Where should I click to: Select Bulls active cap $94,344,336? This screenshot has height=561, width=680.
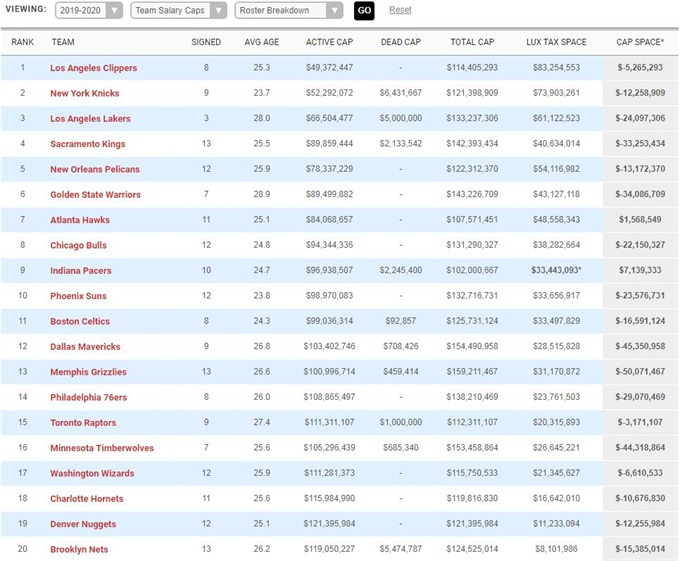pyautogui.click(x=329, y=245)
